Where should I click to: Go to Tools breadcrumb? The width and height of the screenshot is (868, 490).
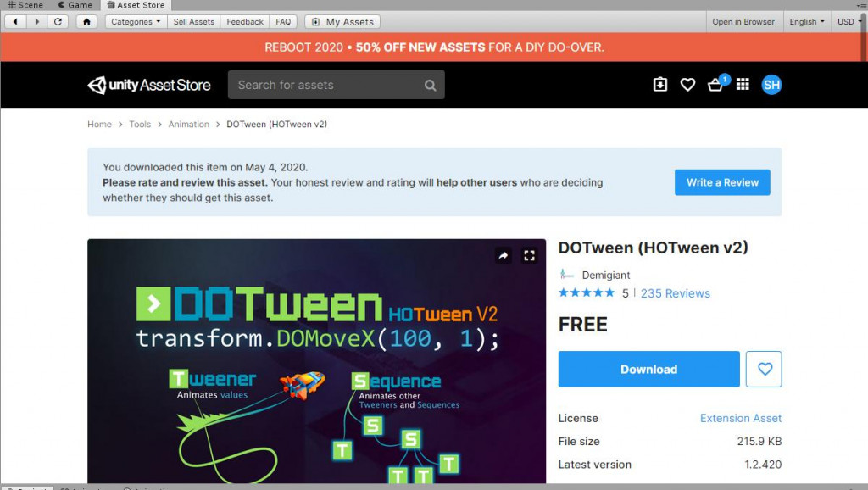140,124
